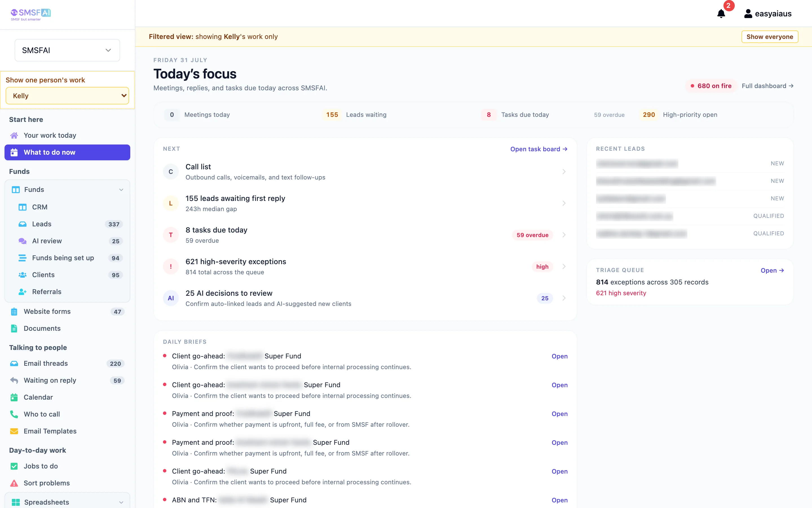Navigate to Who to call
The height and width of the screenshot is (508, 812).
pos(67,414)
